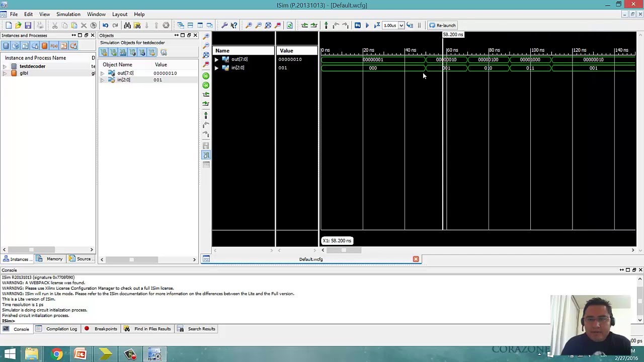Viewport: 644px width, 362px height.
Task: Click the next-transition icon on side toolbar
Action: (x=206, y=104)
